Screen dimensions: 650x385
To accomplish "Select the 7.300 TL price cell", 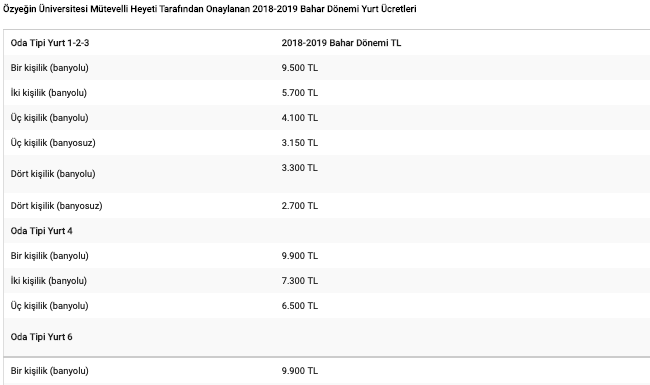I will pyautogui.click(x=300, y=281).
